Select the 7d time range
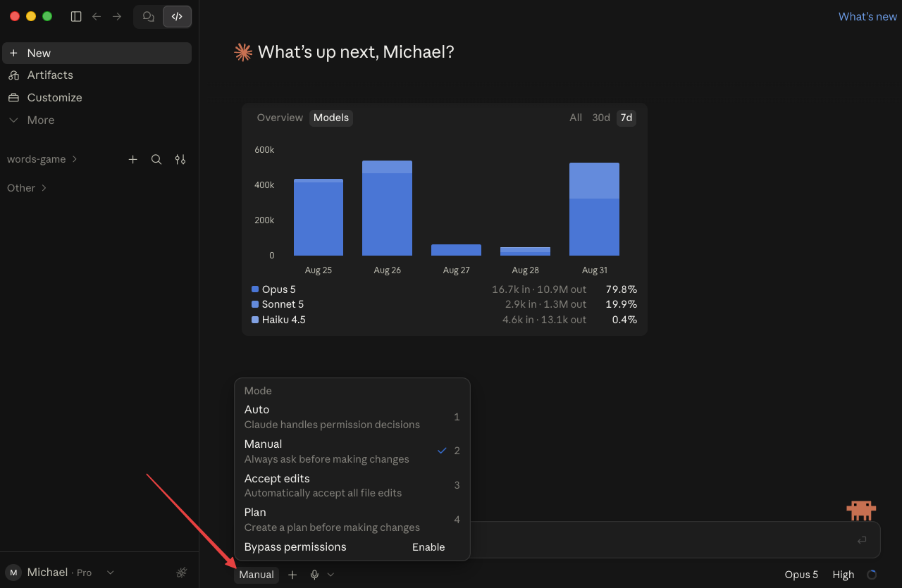The width and height of the screenshot is (902, 588). 626,118
